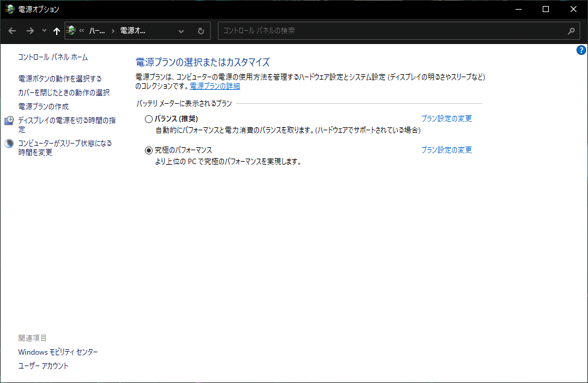Refresh the page with the refresh icon
The width and height of the screenshot is (588, 383).
click(x=200, y=31)
